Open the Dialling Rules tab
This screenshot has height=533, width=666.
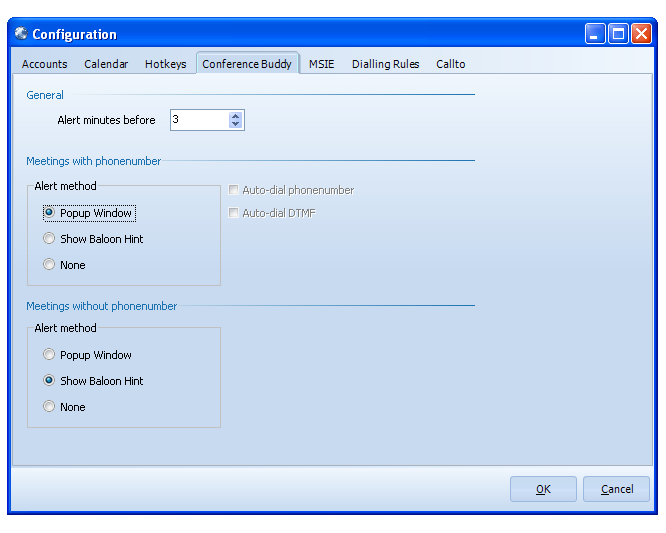coord(385,64)
